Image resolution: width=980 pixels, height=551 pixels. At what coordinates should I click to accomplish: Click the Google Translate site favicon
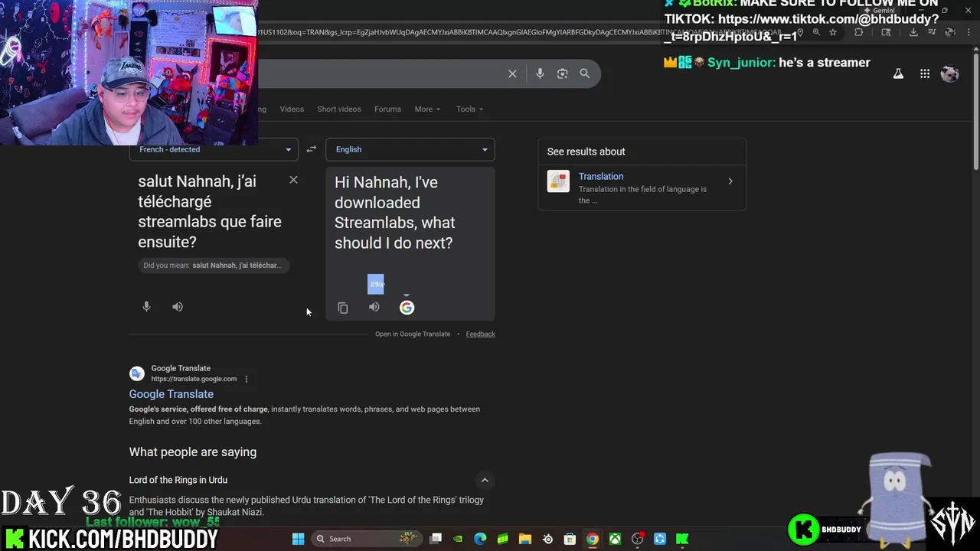(x=137, y=373)
